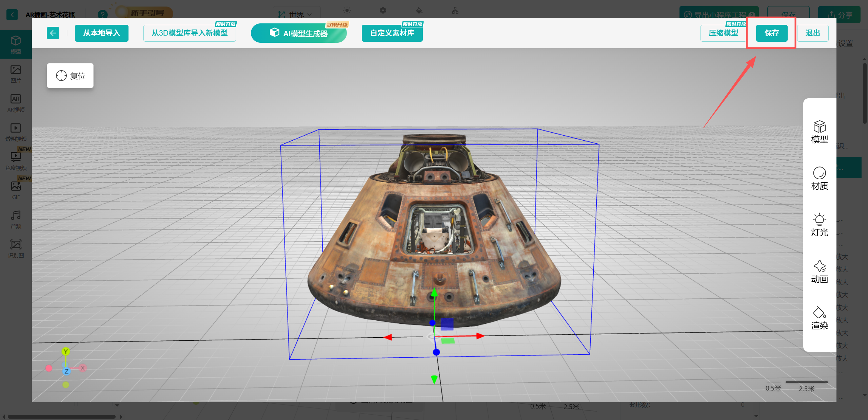Click the blue plane gizmo handle
The image size is (868, 420).
[x=447, y=324]
